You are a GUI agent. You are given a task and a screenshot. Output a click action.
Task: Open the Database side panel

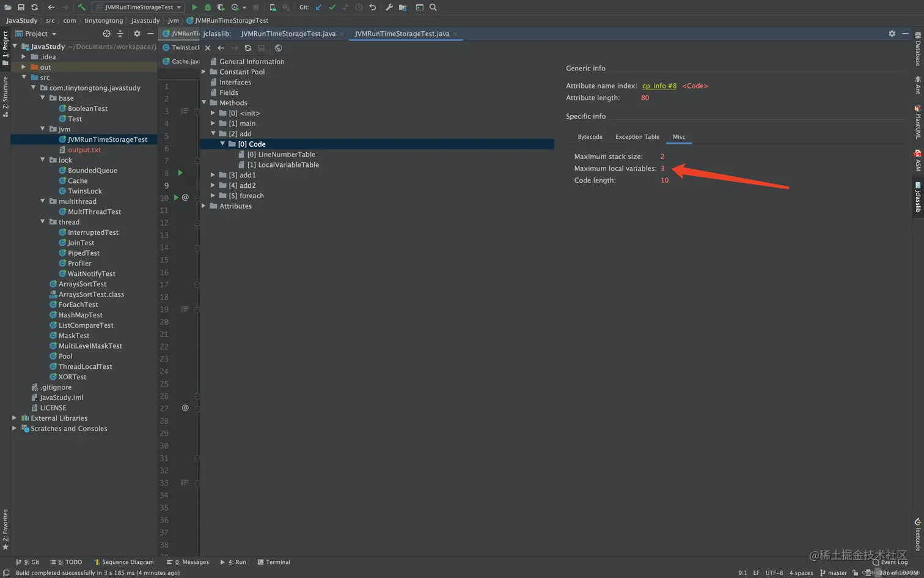pyautogui.click(x=918, y=49)
